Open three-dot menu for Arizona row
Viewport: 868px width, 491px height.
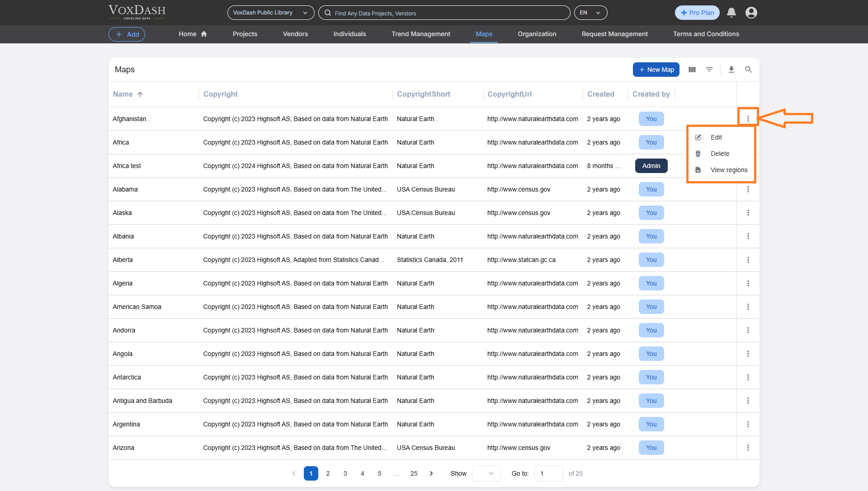pyautogui.click(x=748, y=448)
